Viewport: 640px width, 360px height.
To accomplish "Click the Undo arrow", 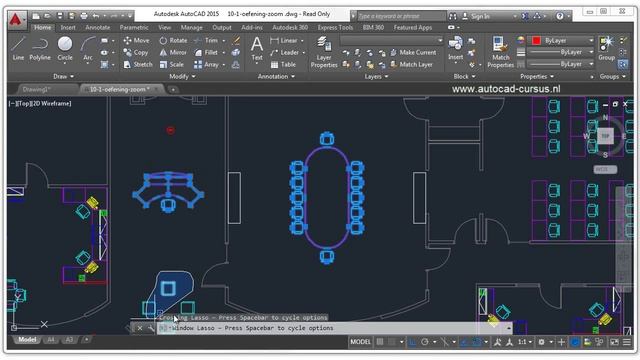I will click(x=96, y=16).
